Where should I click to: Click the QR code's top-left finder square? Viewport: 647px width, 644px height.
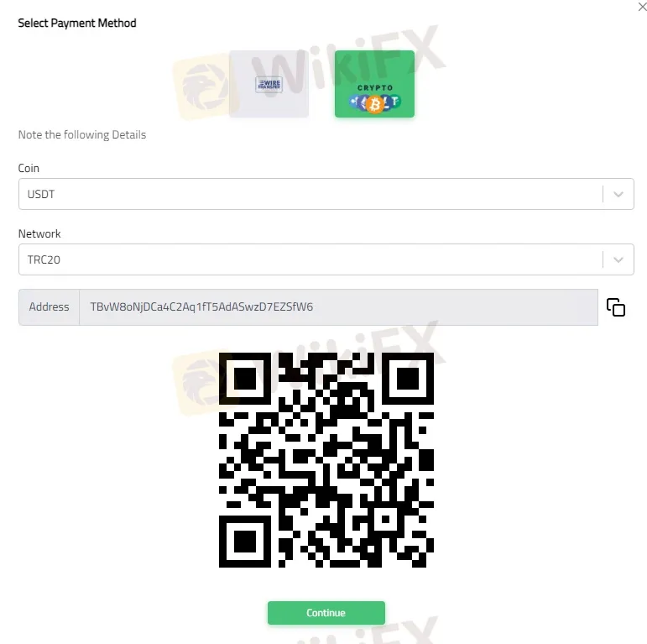(245, 378)
